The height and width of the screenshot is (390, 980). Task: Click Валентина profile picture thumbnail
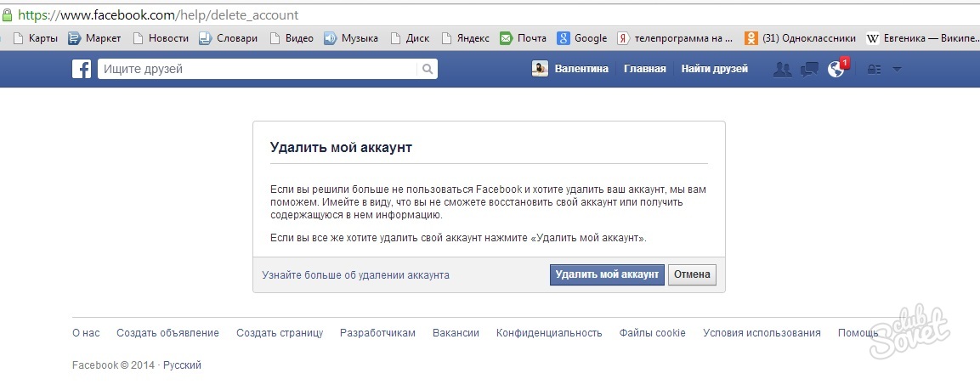point(540,69)
